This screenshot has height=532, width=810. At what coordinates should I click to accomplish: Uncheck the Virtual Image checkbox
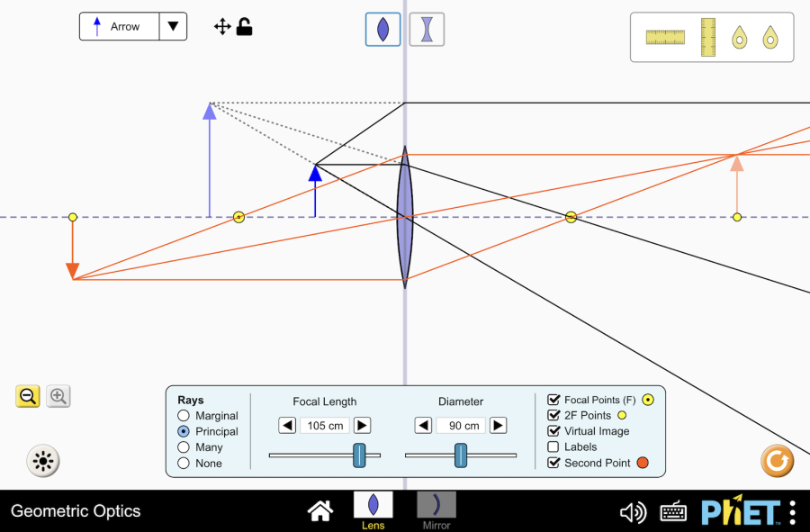tap(553, 431)
